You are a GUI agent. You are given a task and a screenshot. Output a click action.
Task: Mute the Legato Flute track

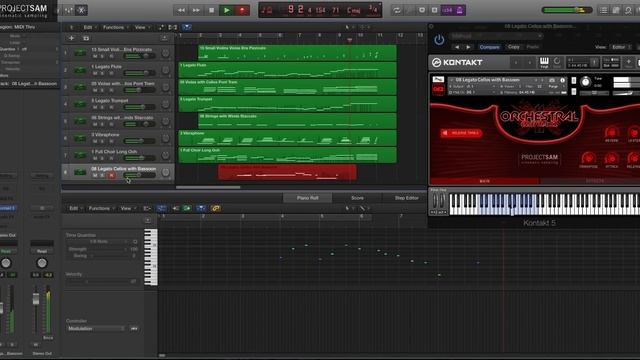[95, 73]
